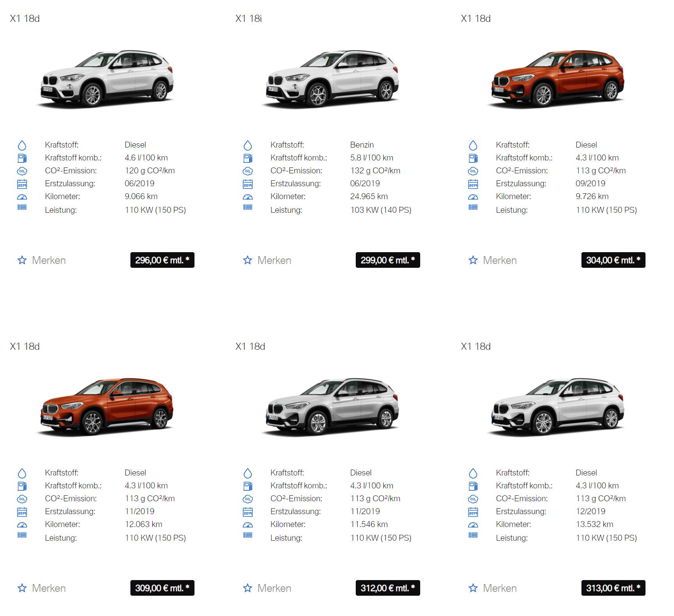This screenshot has width=674, height=616.
Task: Click the X1 18d title above the 313,00 € car
Action: pos(476,346)
